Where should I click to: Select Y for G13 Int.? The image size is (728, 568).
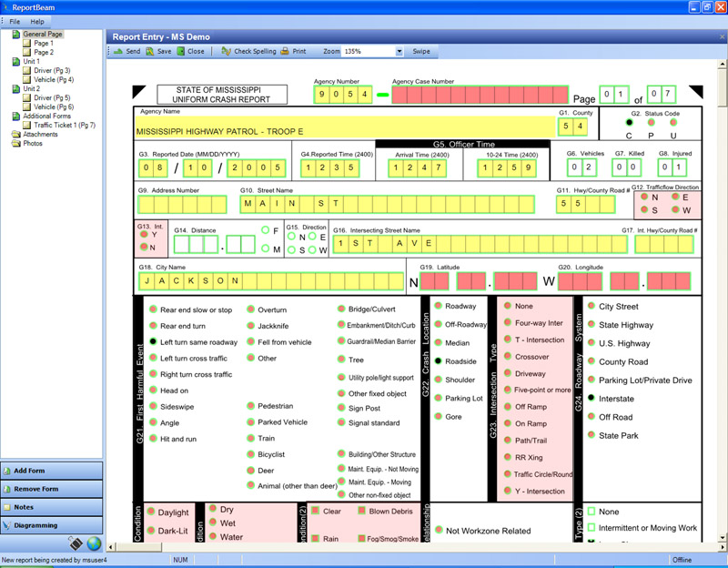tap(145, 234)
